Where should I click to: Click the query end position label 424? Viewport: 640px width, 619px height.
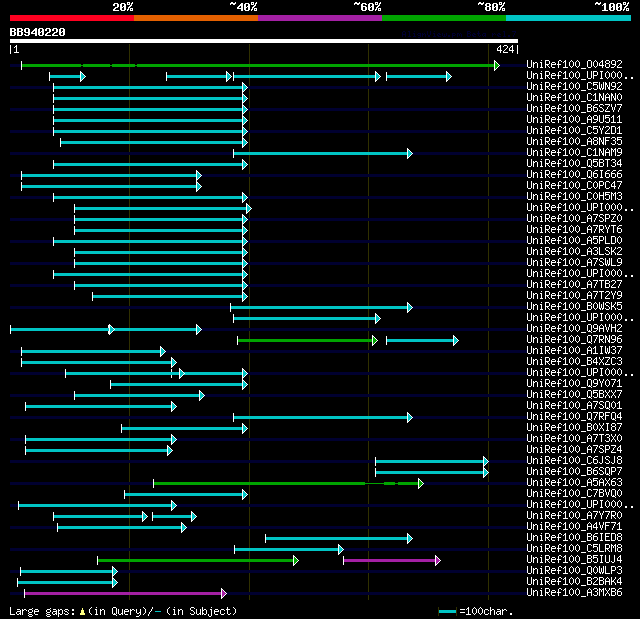click(505, 49)
